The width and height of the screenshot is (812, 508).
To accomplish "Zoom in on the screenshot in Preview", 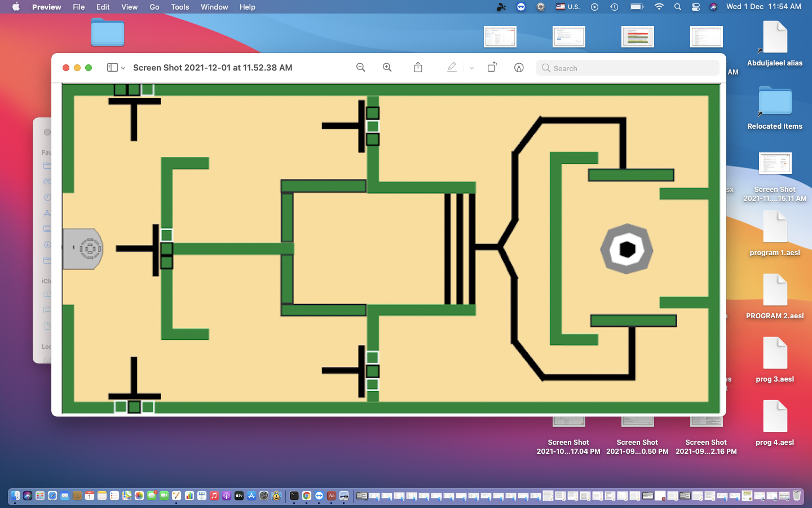I will 387,67.
